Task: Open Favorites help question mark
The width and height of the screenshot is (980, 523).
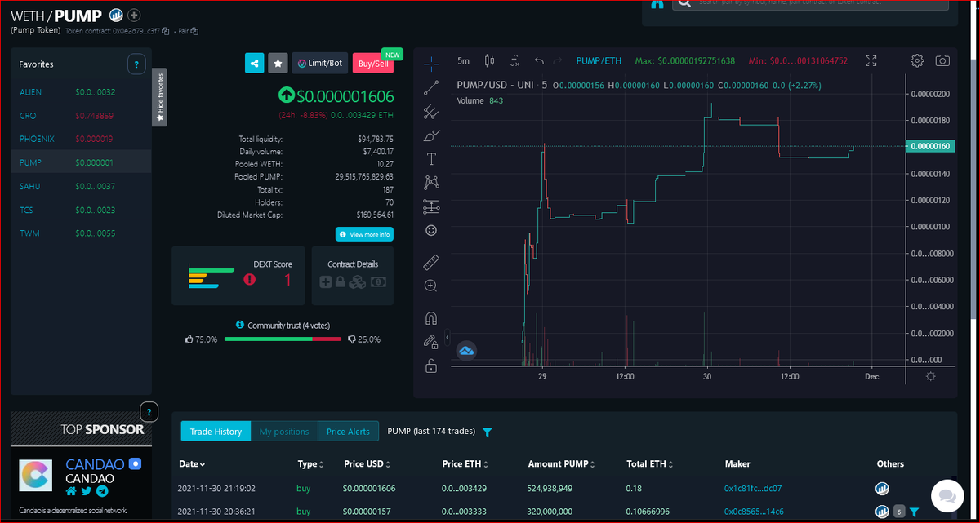Action: tap(136, 64)
